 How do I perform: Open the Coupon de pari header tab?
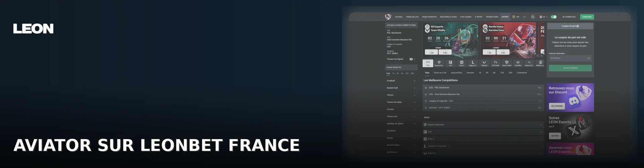[570, 26]
